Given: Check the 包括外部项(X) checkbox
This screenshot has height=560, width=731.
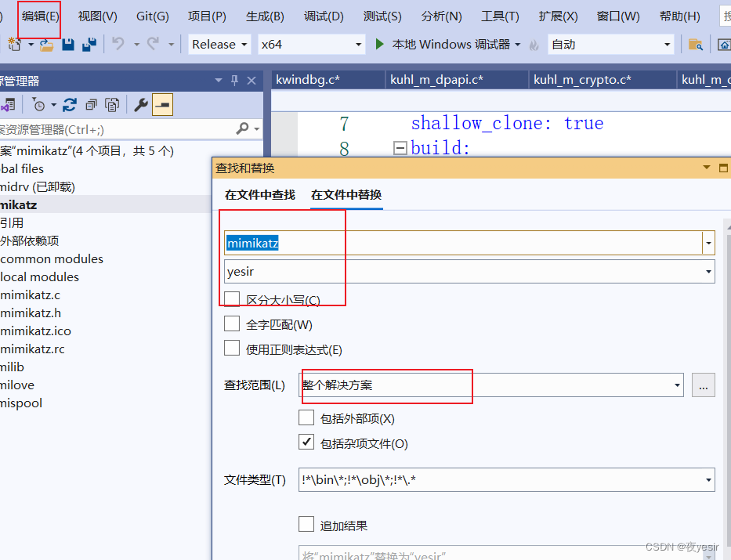Looking at the screenshot, I should click(306, 417).
